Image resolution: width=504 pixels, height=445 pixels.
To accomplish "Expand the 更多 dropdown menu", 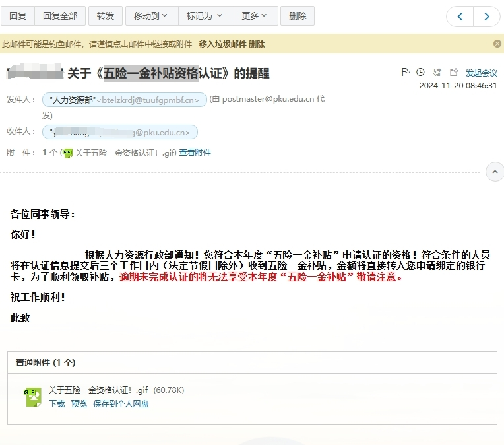I will 255,16.
